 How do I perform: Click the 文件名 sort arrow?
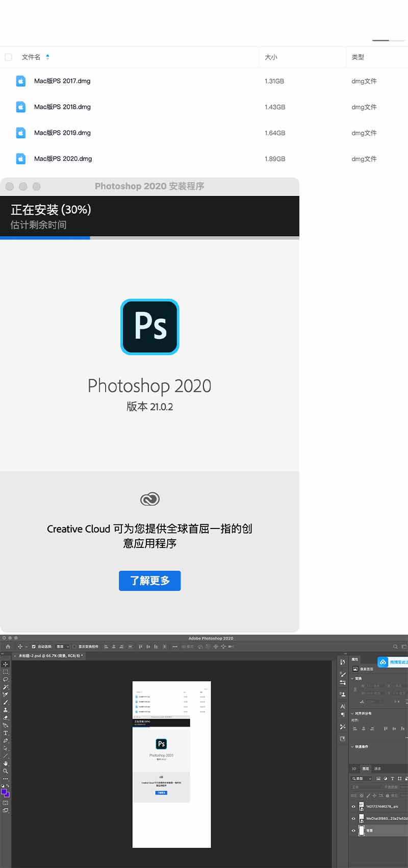(47, 57)
